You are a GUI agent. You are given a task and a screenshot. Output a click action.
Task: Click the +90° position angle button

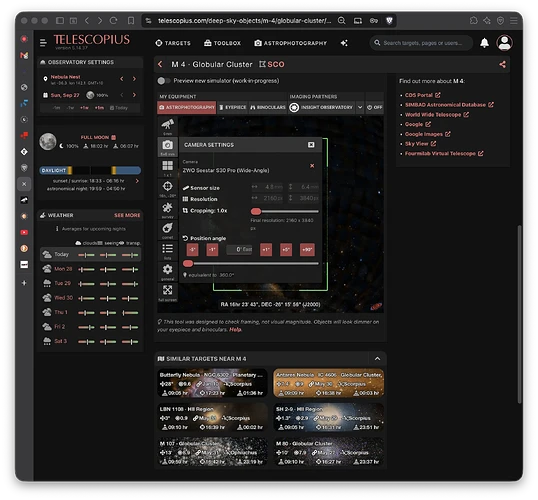(307, 249)
